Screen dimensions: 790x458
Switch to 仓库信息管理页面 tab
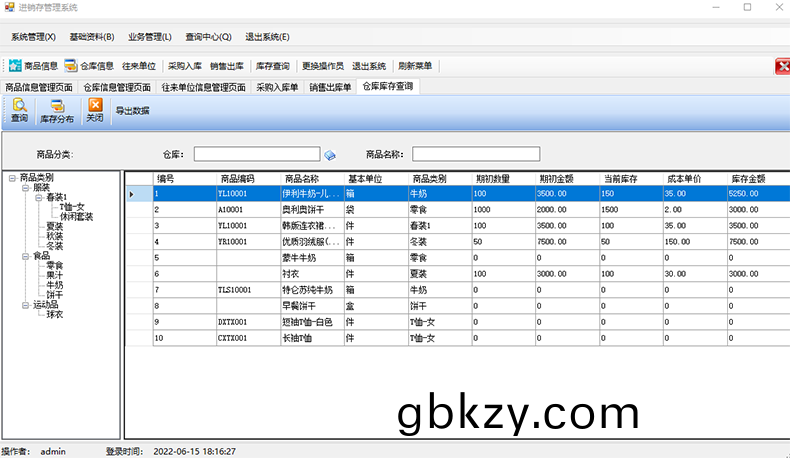[x=117, y=87]
